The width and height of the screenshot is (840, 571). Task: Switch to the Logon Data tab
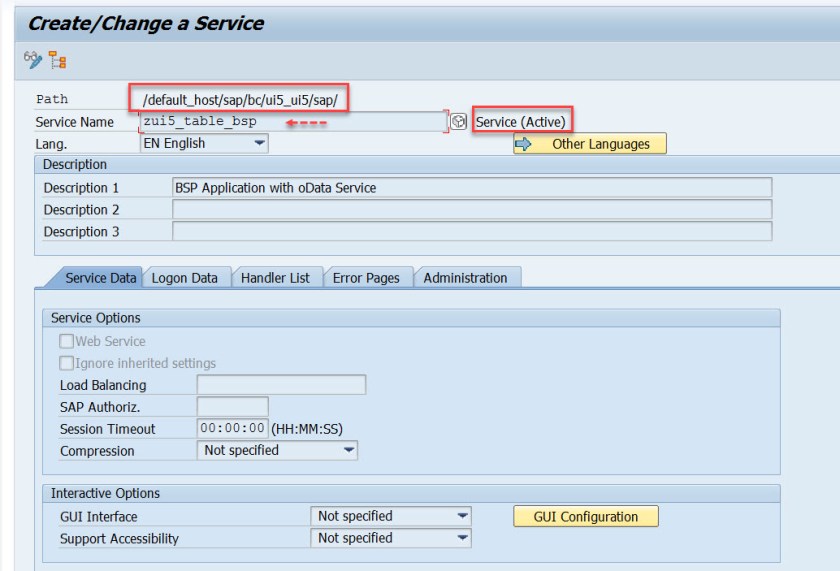tap(185, 278)
